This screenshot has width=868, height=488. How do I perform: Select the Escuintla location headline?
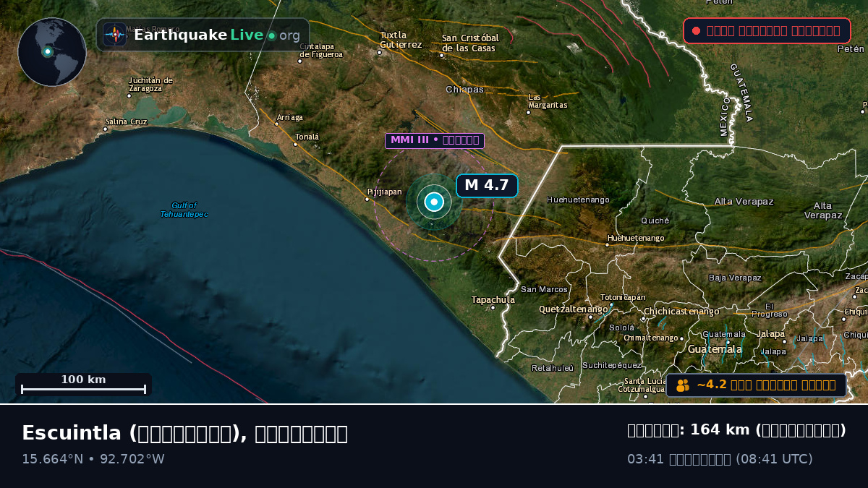pyautogui.click(x=184, y=433)
